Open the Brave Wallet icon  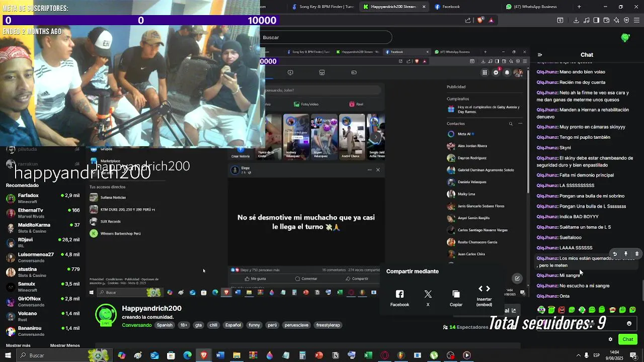(606, 20)
